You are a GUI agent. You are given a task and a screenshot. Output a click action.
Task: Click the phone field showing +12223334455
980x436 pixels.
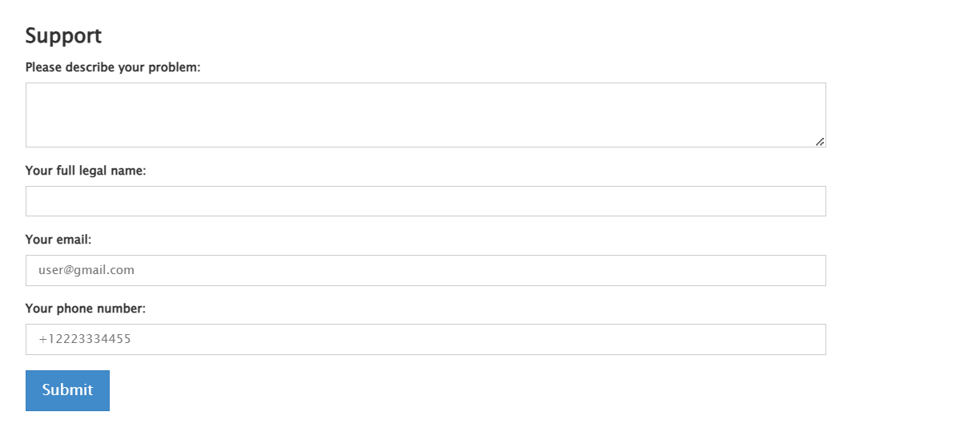426,339
